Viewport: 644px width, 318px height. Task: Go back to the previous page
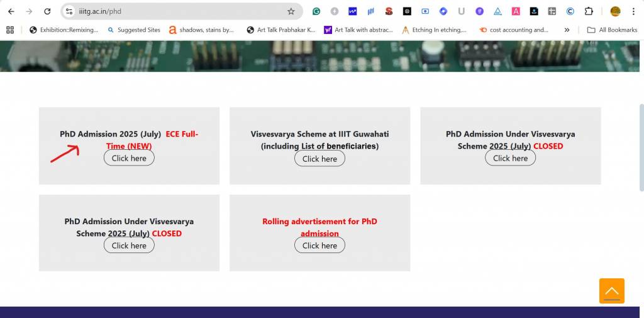tap(11, 11)
